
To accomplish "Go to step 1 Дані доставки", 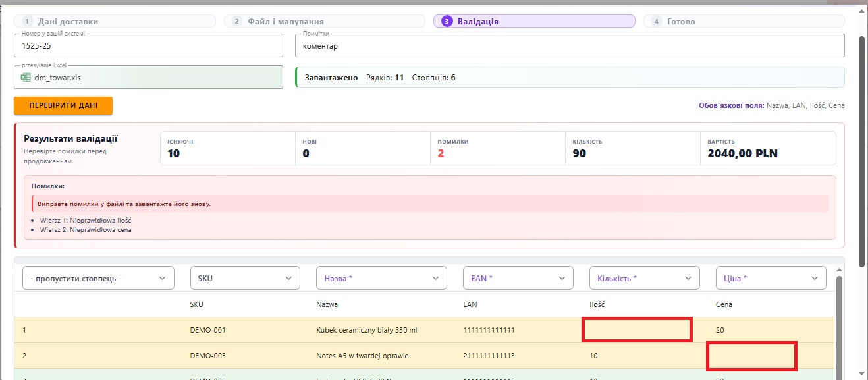I will [x=115, y=21].
